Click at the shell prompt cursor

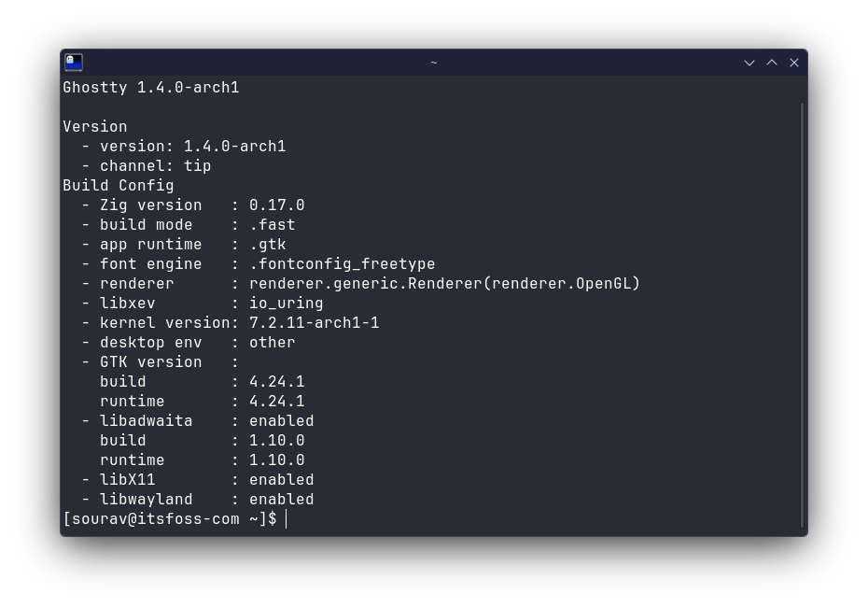pyautogui.click(x=287, y=519)
